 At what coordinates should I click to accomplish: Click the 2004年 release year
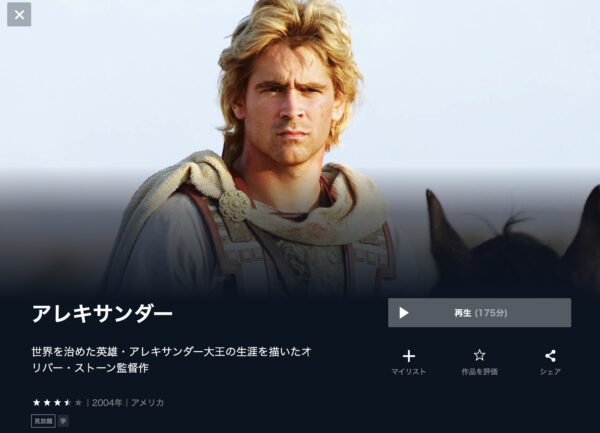tap(107, 402)
